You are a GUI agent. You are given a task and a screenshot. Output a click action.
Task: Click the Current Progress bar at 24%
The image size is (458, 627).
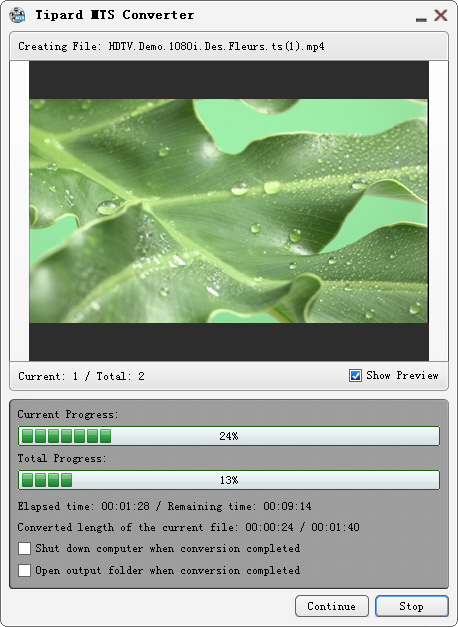[229, 436]
